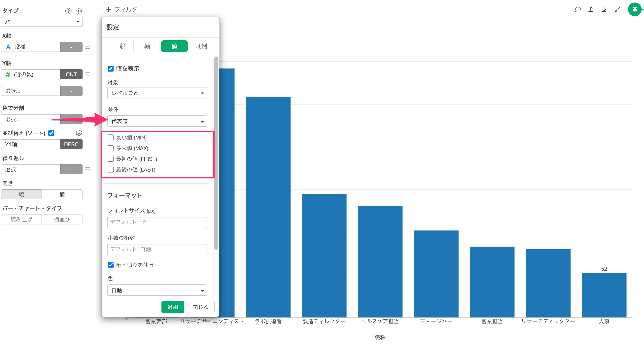The width and height of the screenshot is (644, 345).
Task: Click 小数の桁数 field デフォルト: 自動
Action: pos(157,249)
